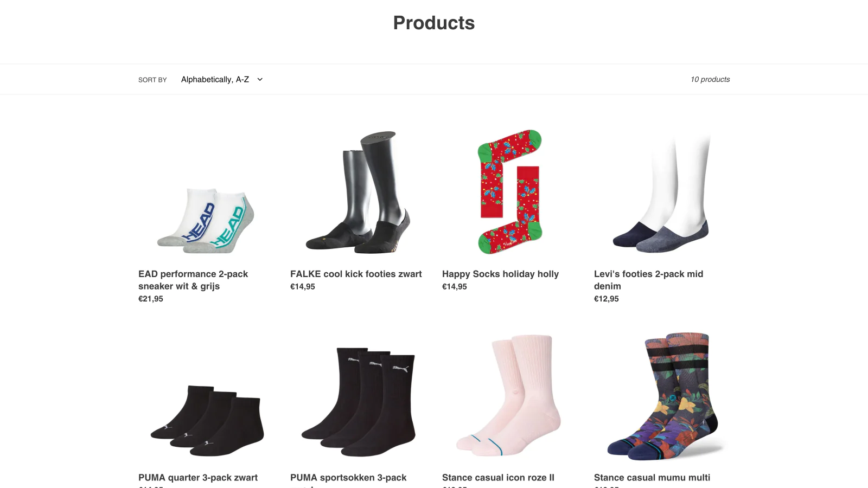Image resolution: width=868 pixels, height=488 pixels.
Task: Click the EAD performance 2-pack sneaker title
Action: tap(193, 280)
